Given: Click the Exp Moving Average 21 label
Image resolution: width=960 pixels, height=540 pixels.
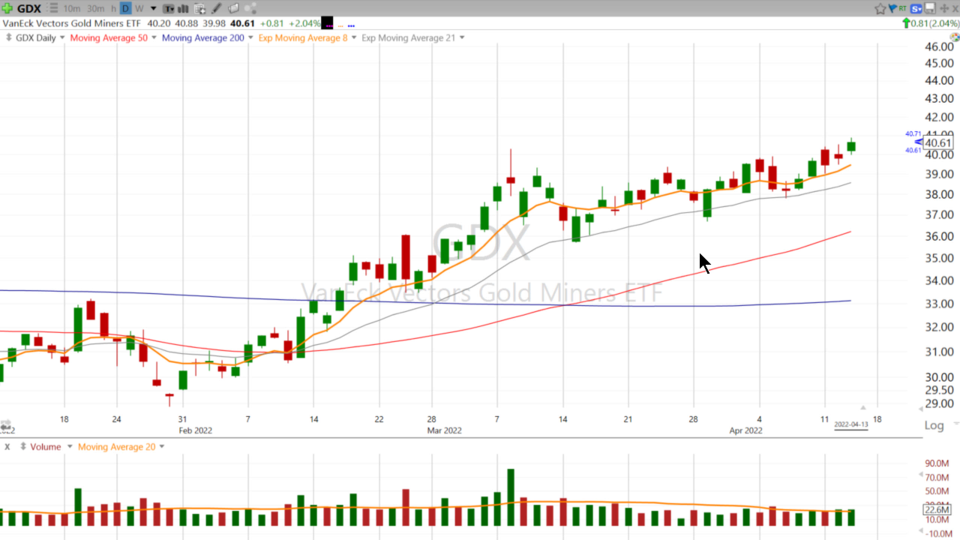Looking at the screenshot, I should point(408,38).
